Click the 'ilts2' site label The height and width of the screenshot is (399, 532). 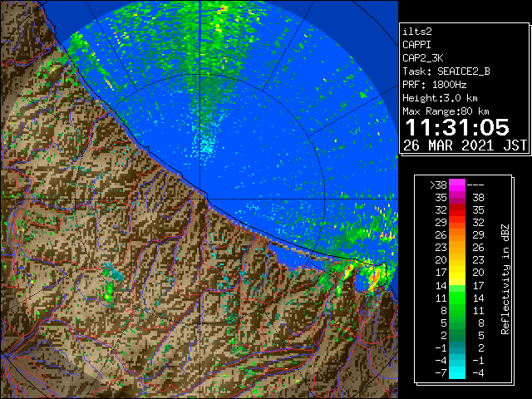[417, 32]
